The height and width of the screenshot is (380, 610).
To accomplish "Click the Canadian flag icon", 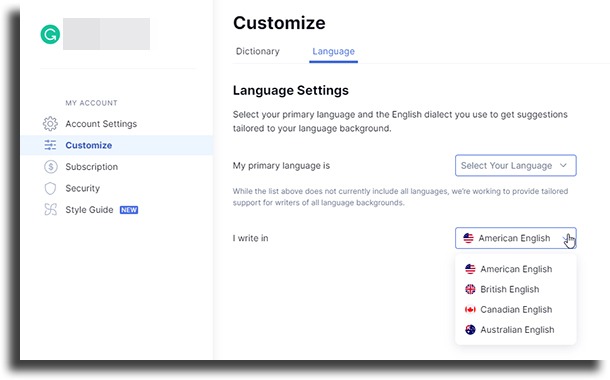I will pos(470,309).
